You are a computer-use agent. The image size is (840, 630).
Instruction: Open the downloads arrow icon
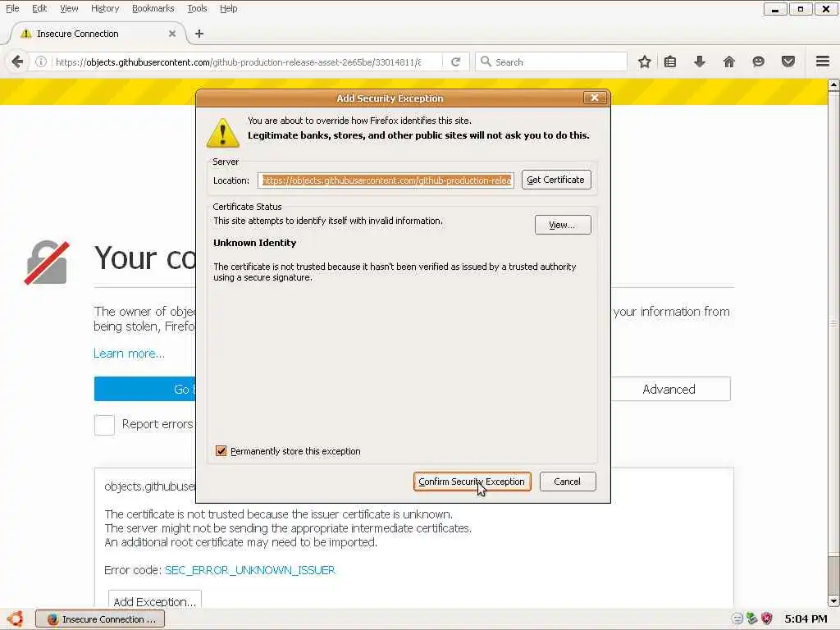click(x=699, y=62)
